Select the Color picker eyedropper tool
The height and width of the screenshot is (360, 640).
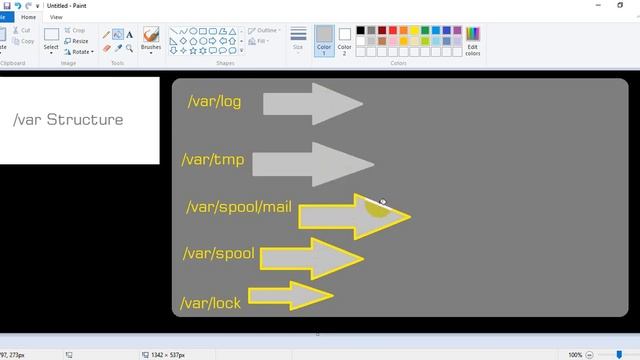[118, 49]
